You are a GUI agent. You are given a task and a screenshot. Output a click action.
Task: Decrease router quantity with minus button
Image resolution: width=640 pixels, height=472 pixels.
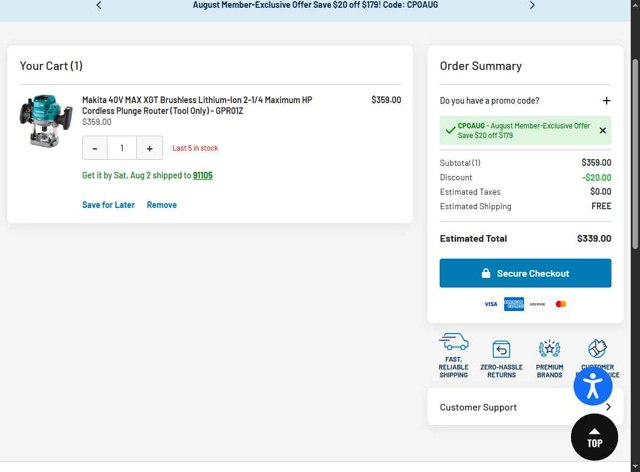tap(95, 148)
